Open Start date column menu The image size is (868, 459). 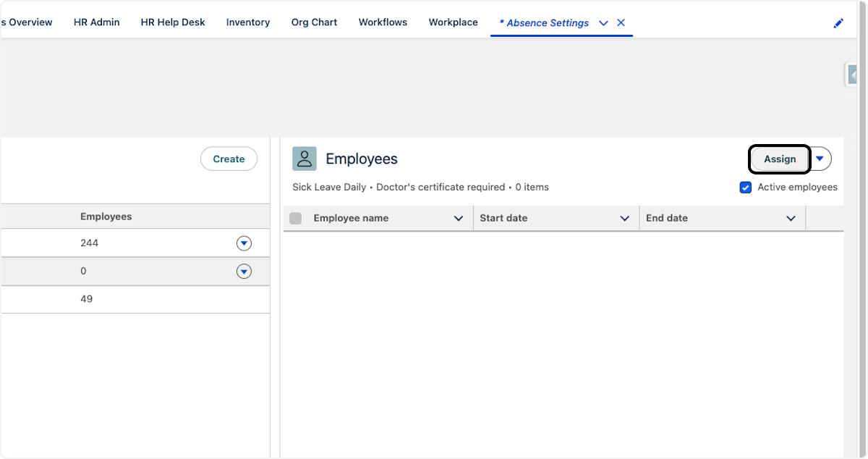[x=625, y=219]
